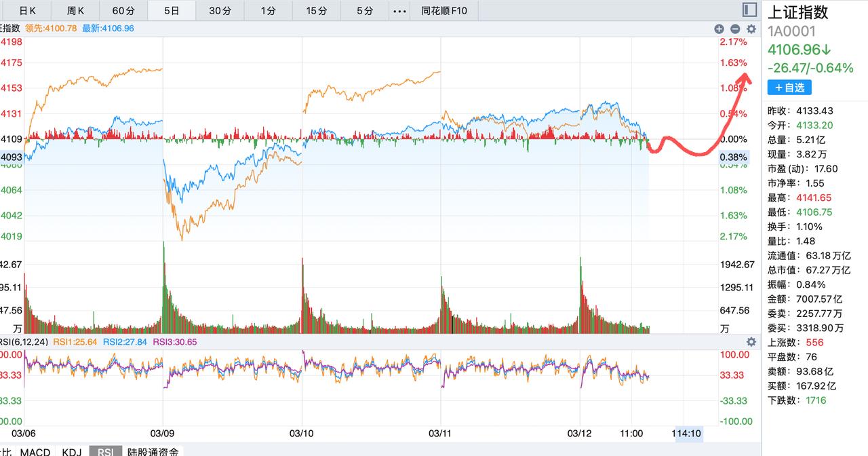
Task: Show 陆股通资金 indicator panel
Action: (x=153, y=451)
